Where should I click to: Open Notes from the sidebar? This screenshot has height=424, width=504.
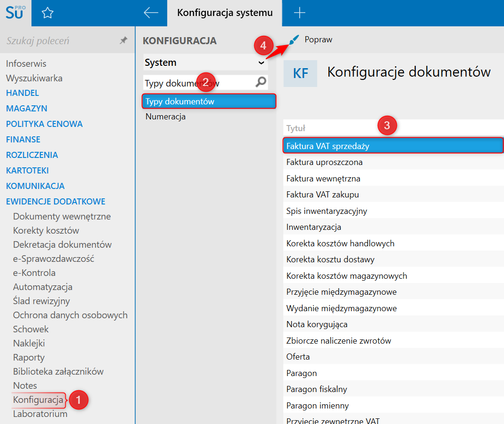tap(25, 386)
